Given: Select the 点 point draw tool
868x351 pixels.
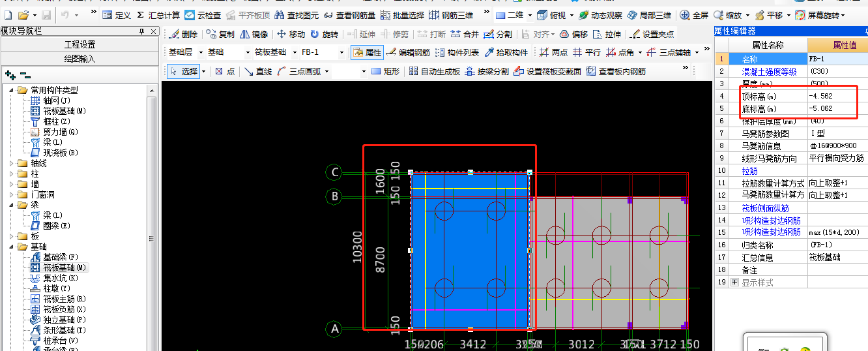Looking at the screenshot, I should tap(225, 72).
